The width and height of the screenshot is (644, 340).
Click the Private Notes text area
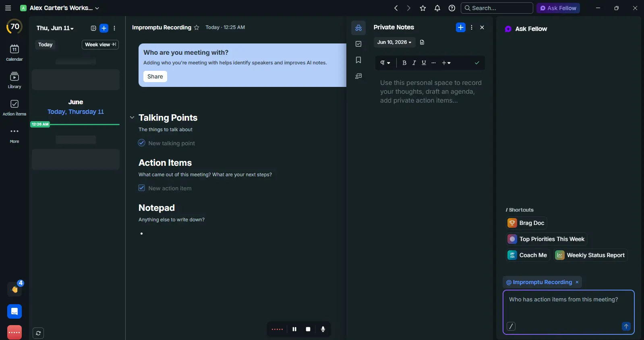click(x=431, y=92)
